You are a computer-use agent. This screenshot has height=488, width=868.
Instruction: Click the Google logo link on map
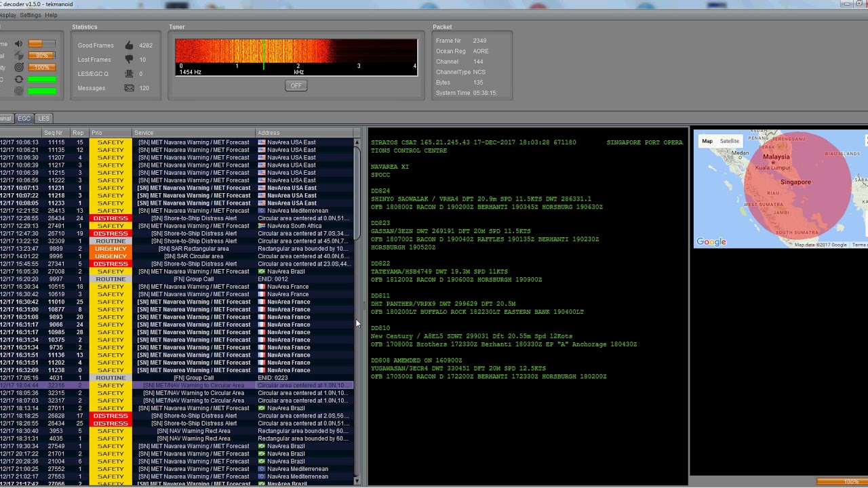click(711, 242)
